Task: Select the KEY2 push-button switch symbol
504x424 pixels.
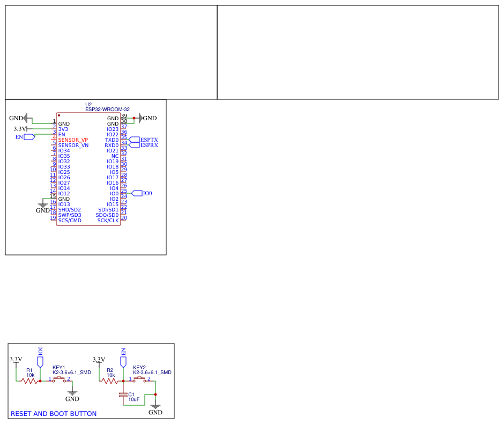Action: tap(140, 379)
